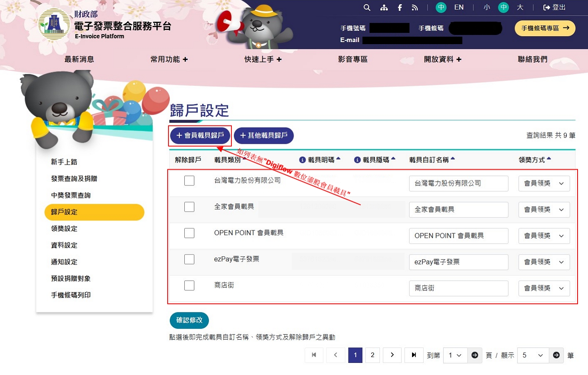Click the 會員載具歸戶 button
The width and height of the screenshot is (588, 375).
pos(200,135)
